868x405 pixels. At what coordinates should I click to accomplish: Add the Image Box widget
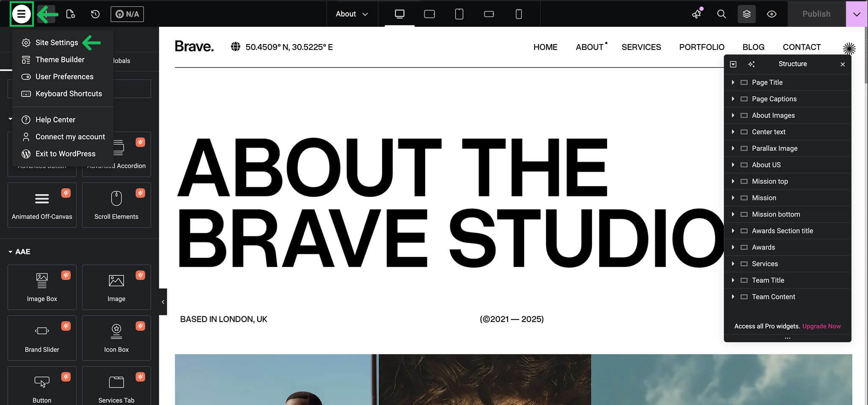click(42, 287)
